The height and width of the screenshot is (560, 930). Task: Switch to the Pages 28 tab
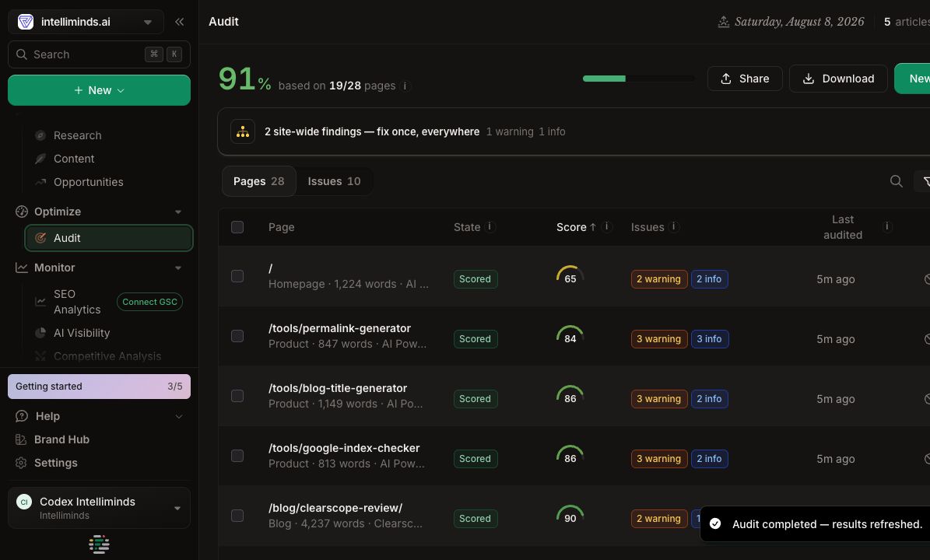pos(258,181)
